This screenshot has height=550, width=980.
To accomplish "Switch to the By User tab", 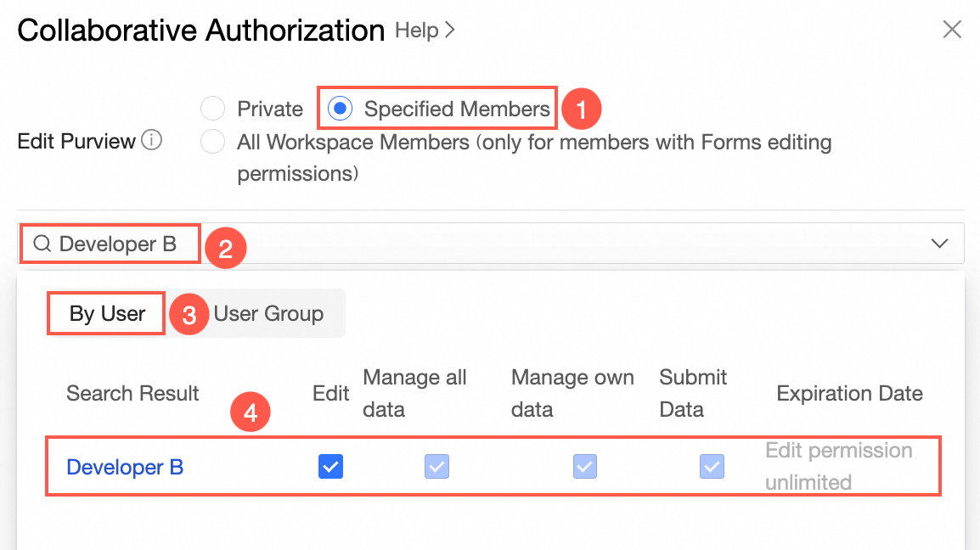I will 107,313.
